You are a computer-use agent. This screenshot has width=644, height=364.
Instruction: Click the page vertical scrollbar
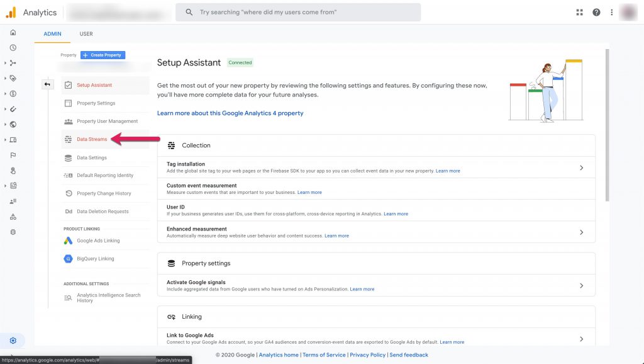coord(607,125)
